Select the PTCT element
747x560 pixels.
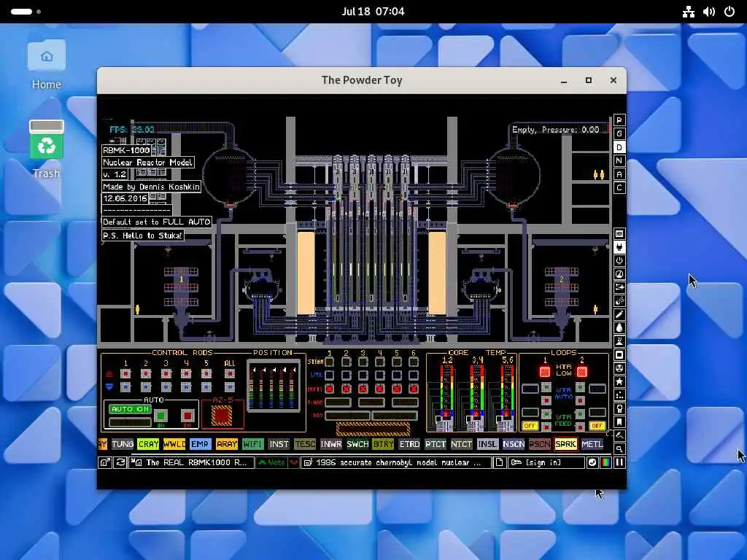(436, 444)
